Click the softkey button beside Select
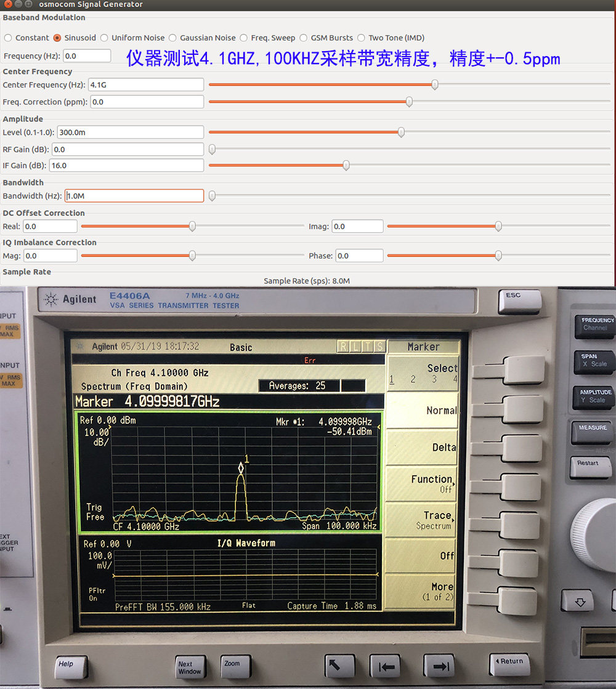The image size is (616, 689). 525,370
